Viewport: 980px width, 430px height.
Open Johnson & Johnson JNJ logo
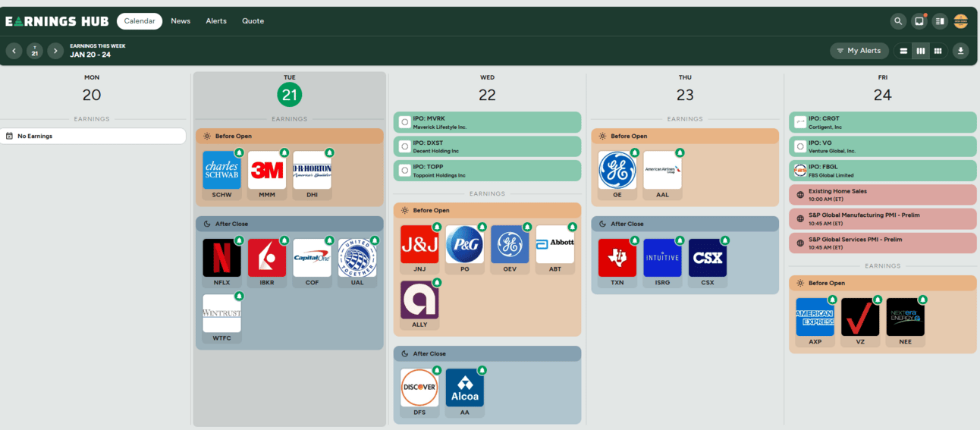[419, 244]
